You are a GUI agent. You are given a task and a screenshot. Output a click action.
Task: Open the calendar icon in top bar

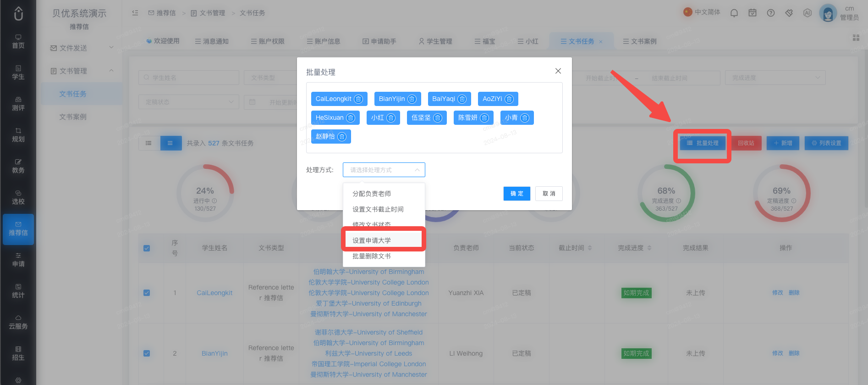753,13
